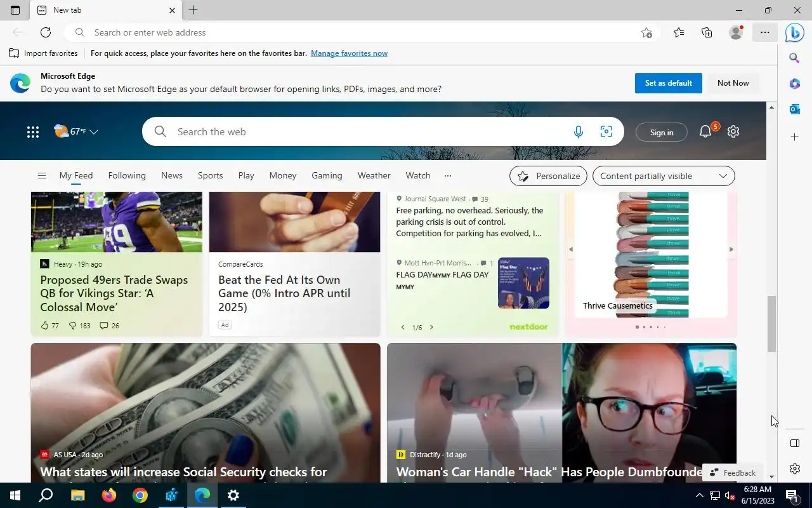Screen dimensions: 812x508
Task: Open the Gaming tab
Action: [327, 176]
